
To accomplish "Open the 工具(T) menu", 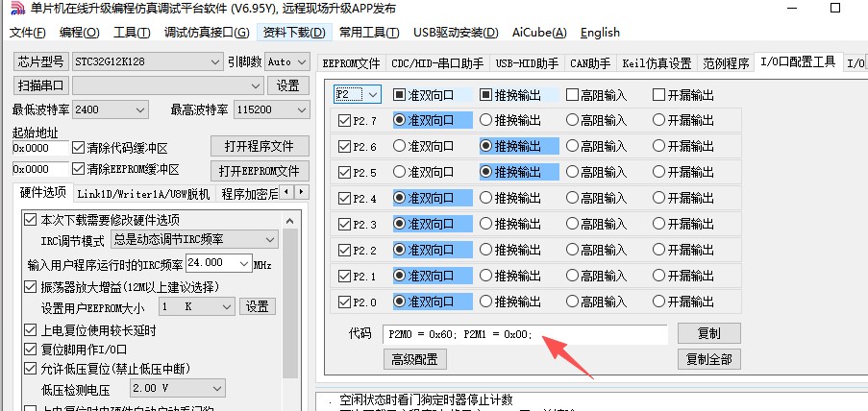I will point(132,33).
